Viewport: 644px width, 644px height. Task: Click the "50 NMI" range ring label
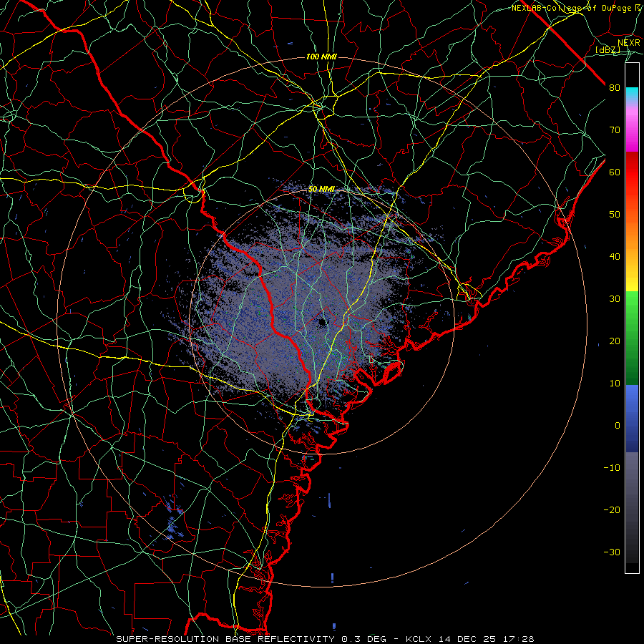[321, 190]
